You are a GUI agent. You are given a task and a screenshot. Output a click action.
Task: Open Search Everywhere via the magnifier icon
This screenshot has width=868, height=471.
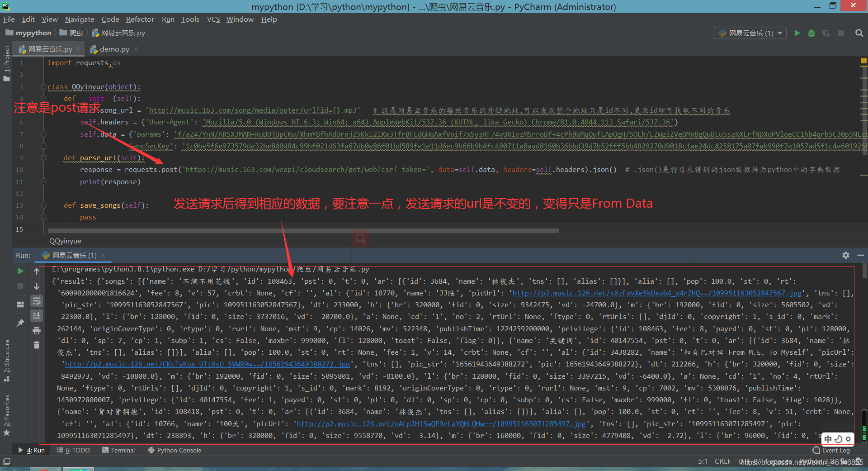[859, 33]
